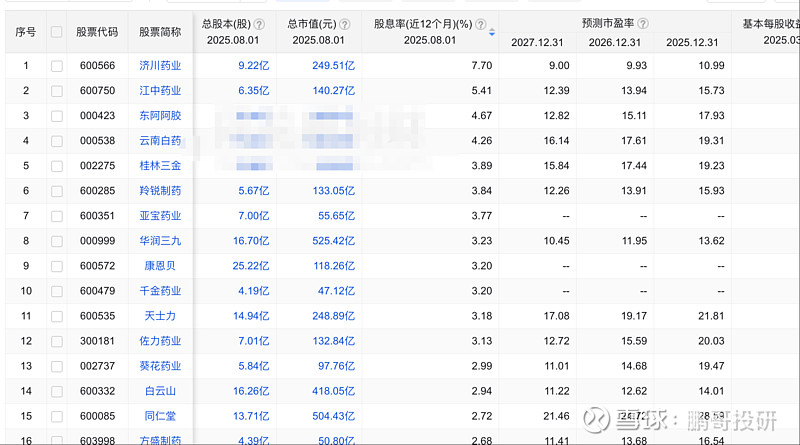
Task: Select 天士力 2025 forecast P/E 21.81
Action: click(x=711, y=315)
